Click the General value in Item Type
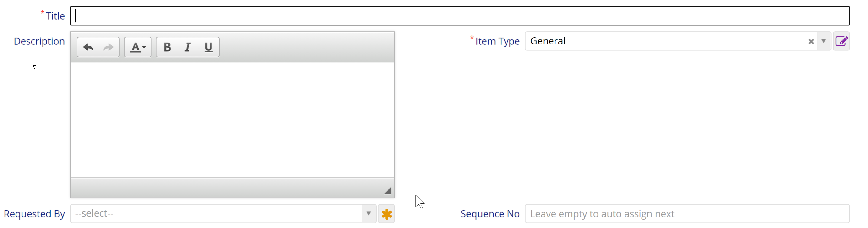868x228 pixels. (548, 41)
